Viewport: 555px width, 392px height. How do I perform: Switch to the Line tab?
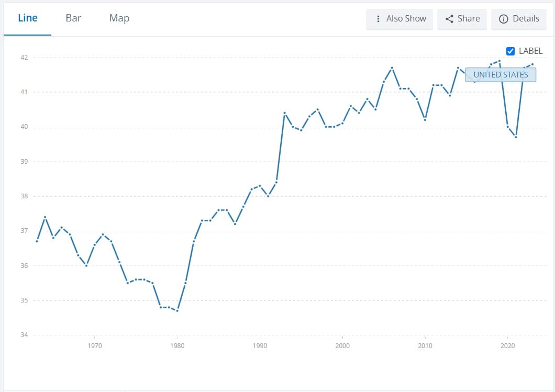pyautogui.click(x=28, y=18)
